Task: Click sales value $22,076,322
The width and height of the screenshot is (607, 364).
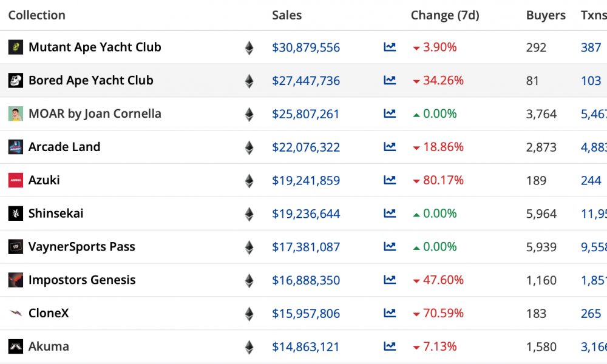Action: (306, 147)
